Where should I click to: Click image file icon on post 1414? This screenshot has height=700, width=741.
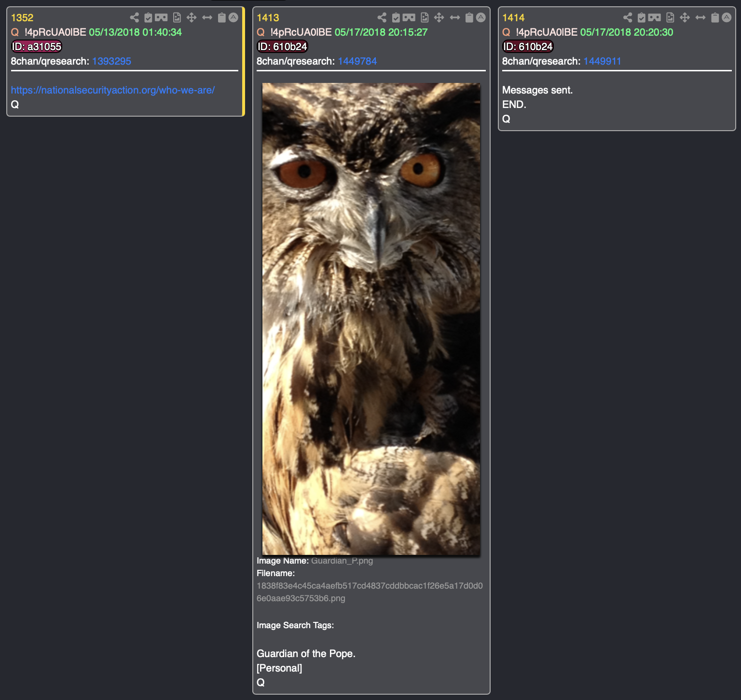coord(670,18)
